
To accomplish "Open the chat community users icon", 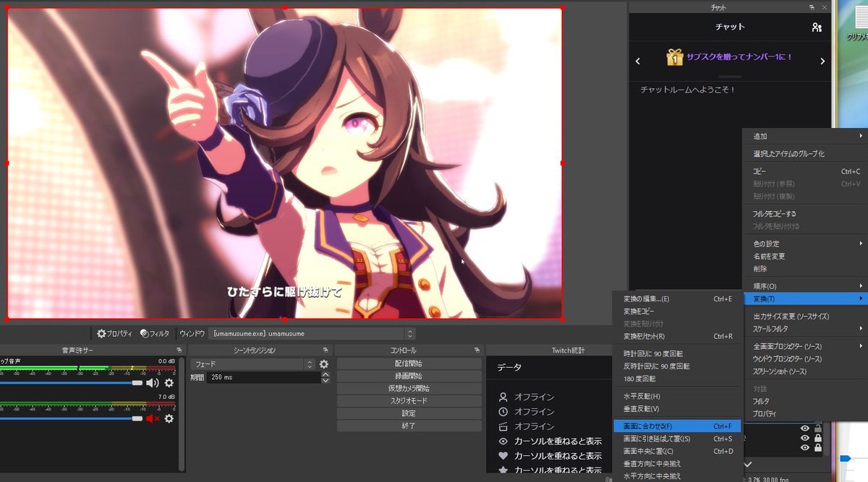I will 817,27.
